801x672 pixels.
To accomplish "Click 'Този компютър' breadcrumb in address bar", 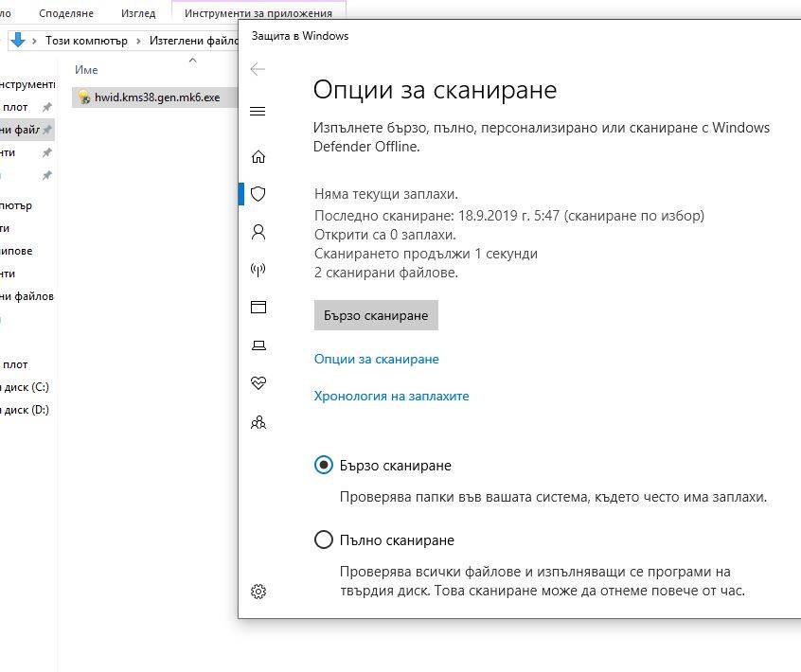I will click(x=86, y=41).
